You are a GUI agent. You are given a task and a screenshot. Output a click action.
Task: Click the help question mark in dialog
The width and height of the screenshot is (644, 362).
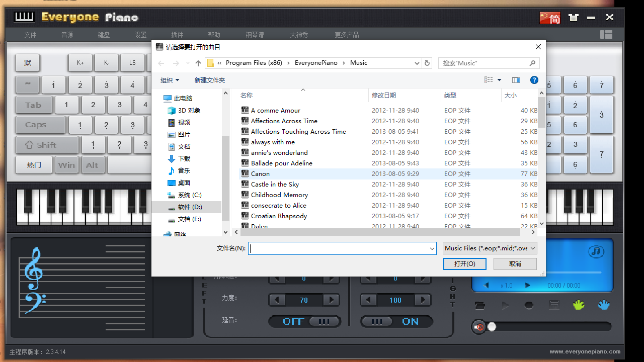(534, 80)
